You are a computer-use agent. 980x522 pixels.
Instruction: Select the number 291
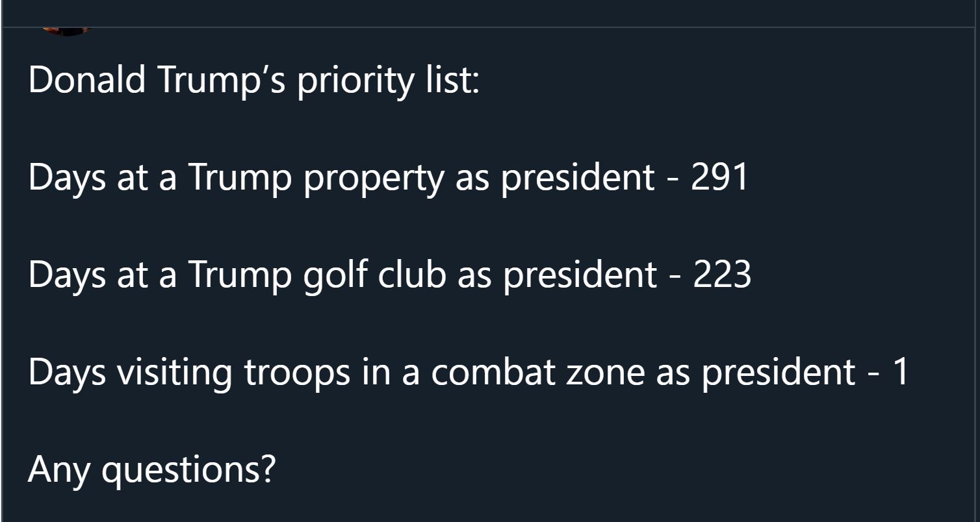[x=719, y=177]
